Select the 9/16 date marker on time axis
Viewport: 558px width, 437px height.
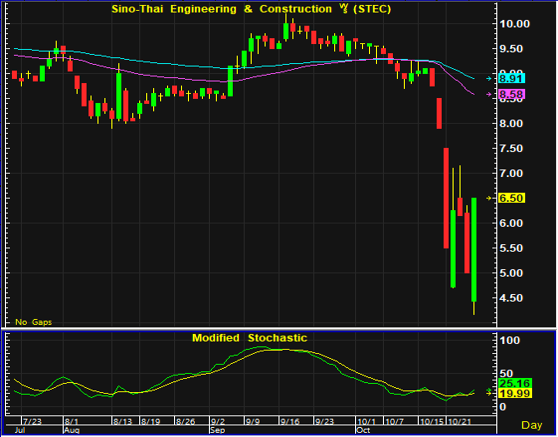[x=289, y=421]
